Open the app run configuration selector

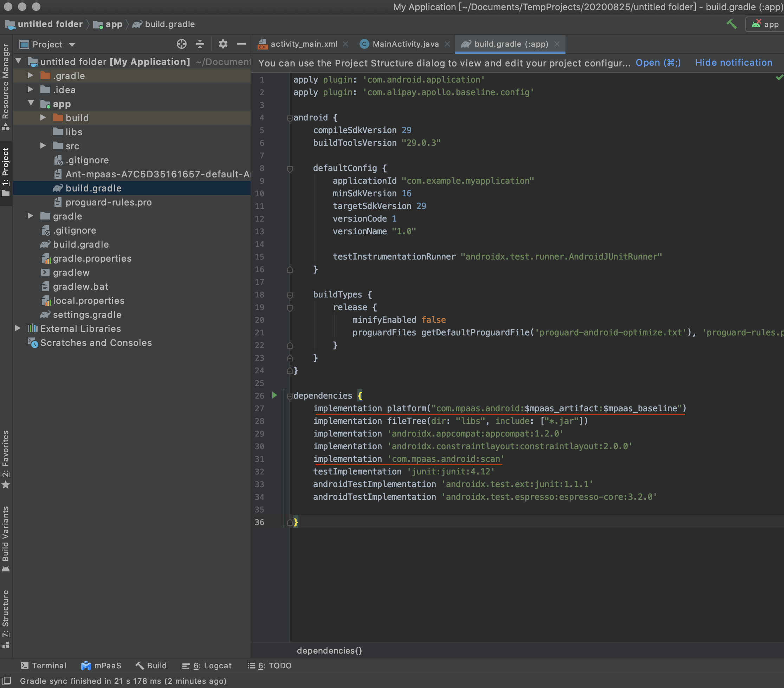pos(766,24)
